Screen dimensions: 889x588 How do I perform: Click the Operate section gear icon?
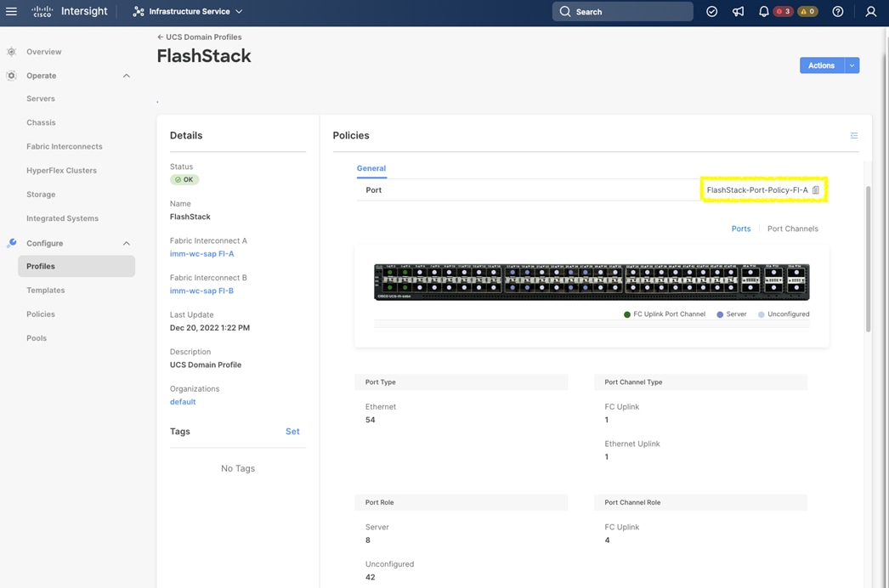11,76
